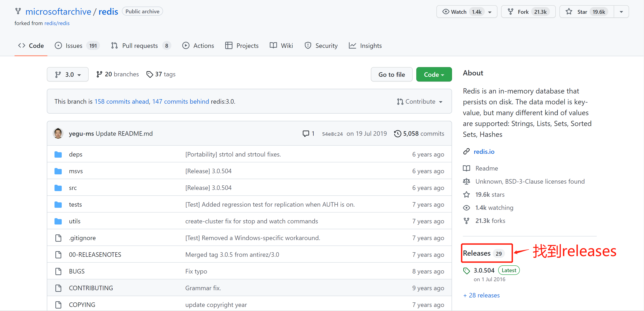View the 37 tags list
Screen dimensions: 644x311
tap(161, 74)
